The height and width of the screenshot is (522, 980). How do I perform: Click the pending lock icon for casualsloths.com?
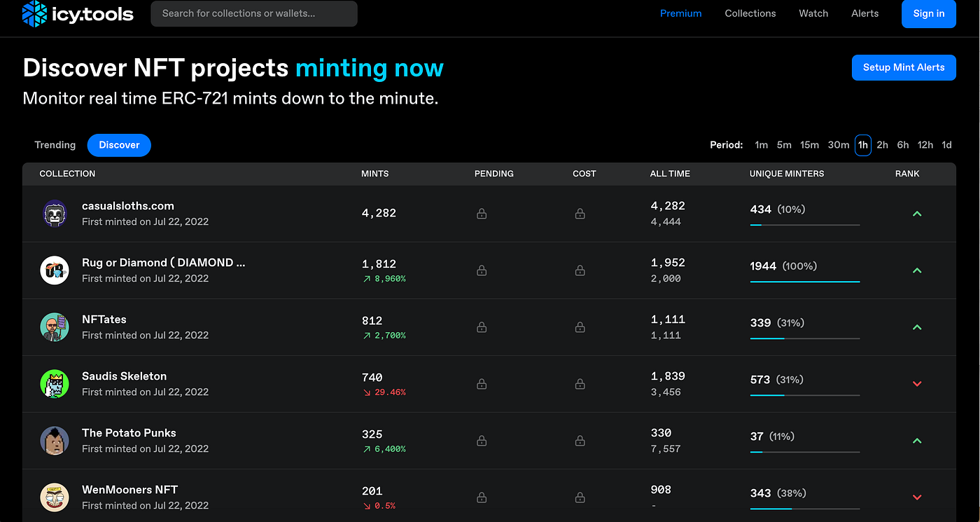coord(482,213)
